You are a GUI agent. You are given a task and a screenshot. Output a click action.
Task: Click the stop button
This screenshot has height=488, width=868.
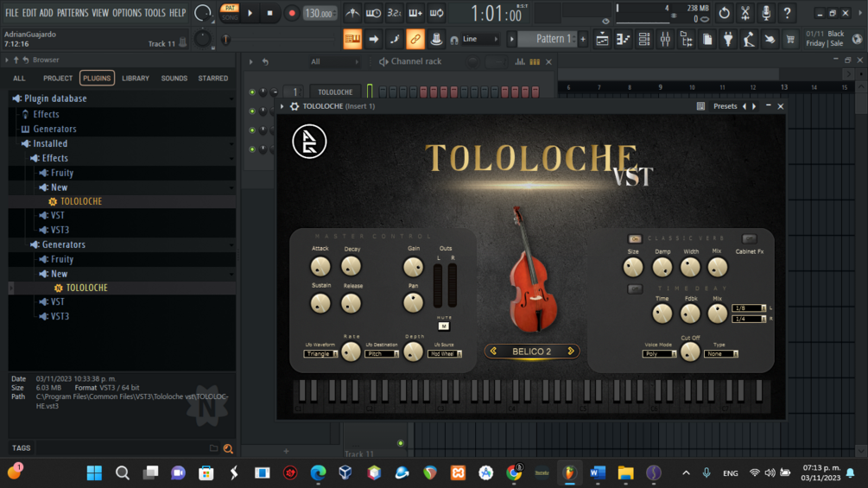coord(270,13)
